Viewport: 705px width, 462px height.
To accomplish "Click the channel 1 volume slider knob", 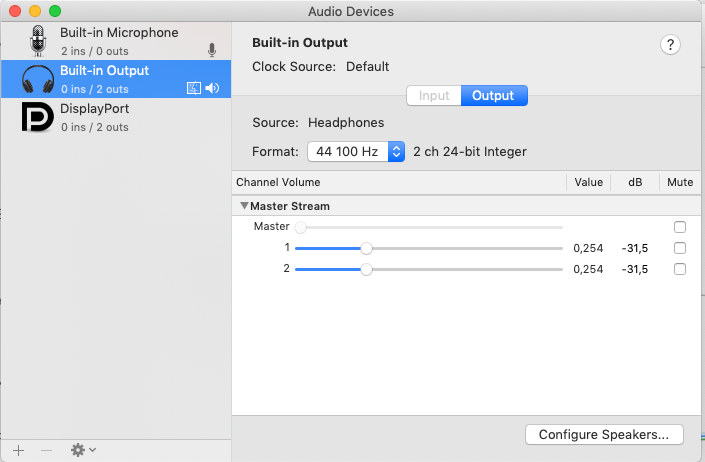I will [x=366, y=248].
